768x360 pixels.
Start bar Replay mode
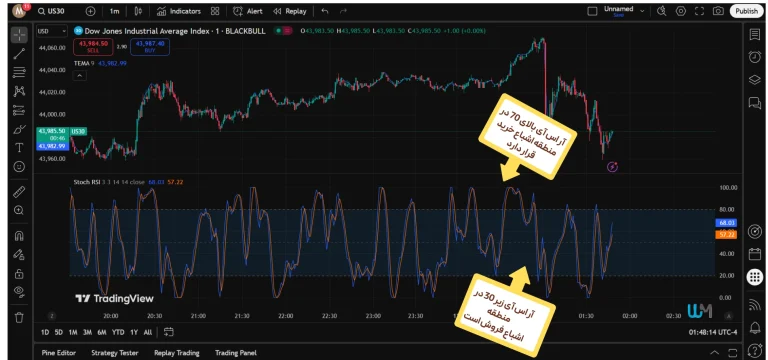289,11
